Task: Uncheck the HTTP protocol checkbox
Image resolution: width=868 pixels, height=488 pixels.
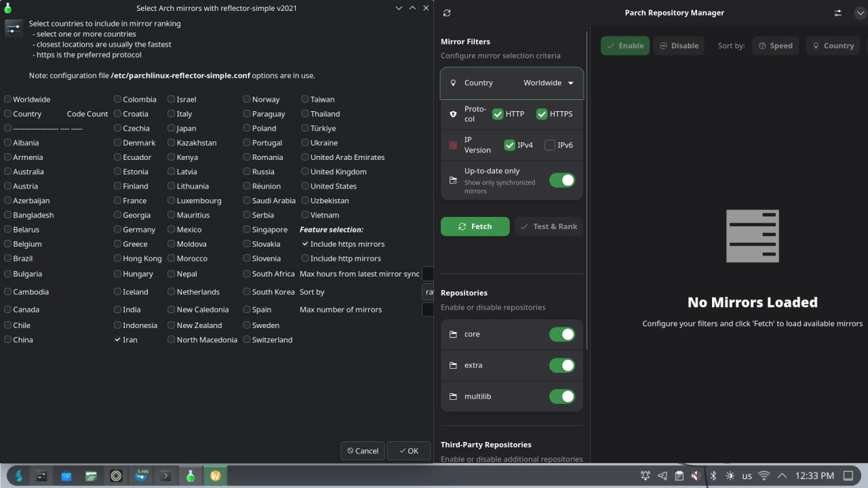Action: (498, 114)
